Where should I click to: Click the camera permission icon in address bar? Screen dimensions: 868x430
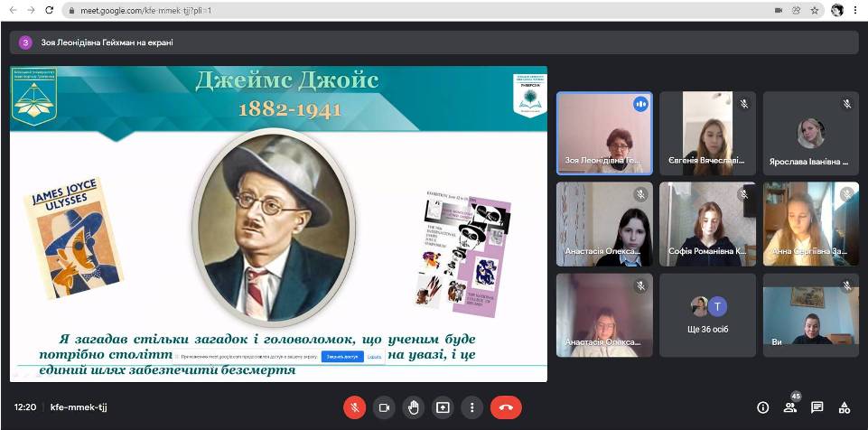pos(779,11)
